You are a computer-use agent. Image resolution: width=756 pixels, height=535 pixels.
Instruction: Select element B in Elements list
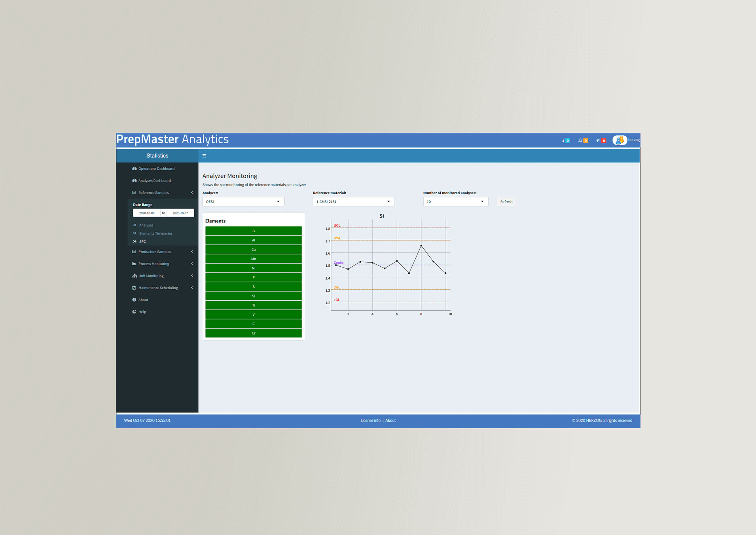254,231
